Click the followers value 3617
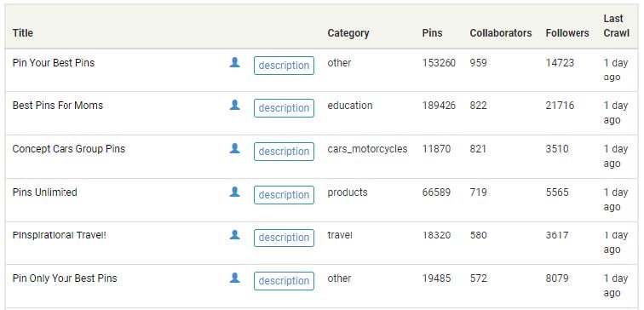Viewport: 644px width, 310px height. 557,235
